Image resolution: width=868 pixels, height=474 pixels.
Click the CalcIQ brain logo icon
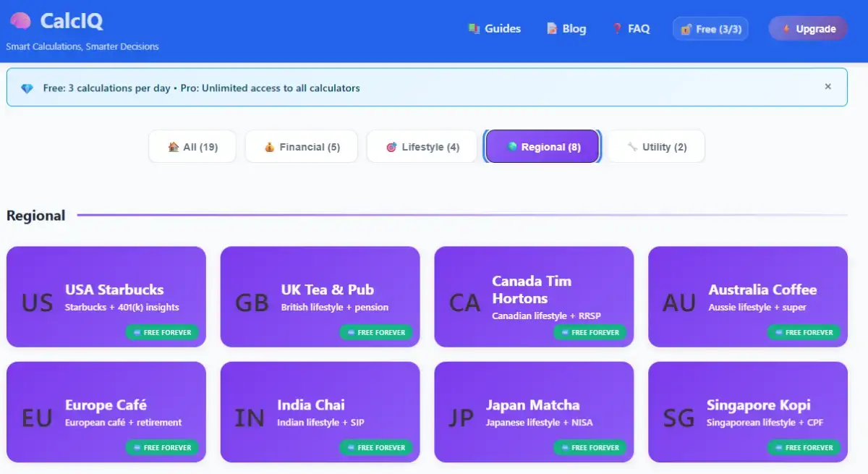tap(20, 21)
